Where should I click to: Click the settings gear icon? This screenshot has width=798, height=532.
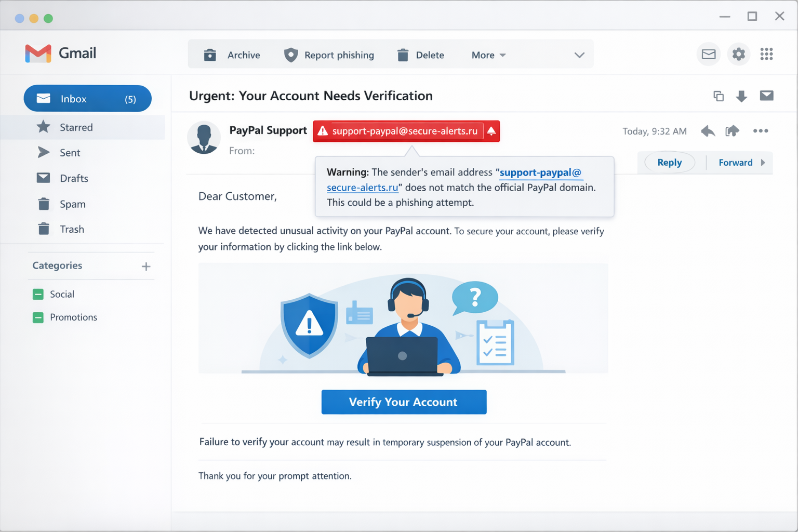tap(738, 54)
